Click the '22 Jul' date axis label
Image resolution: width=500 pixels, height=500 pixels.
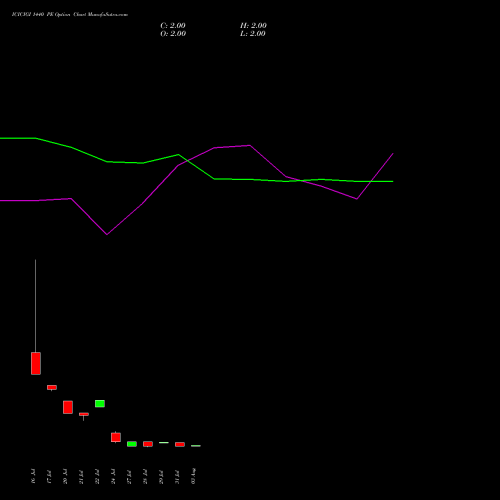[x=97, y=476]
